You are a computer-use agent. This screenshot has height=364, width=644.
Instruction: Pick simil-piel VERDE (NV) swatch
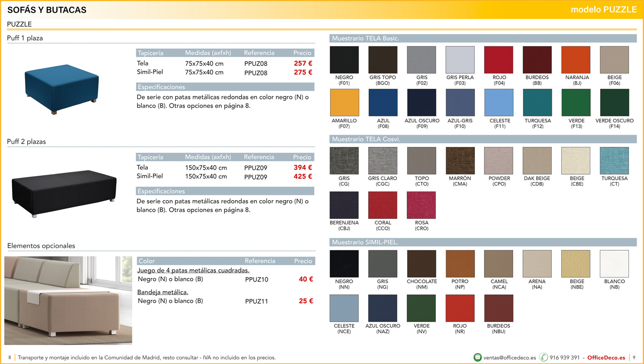point(421,308)
